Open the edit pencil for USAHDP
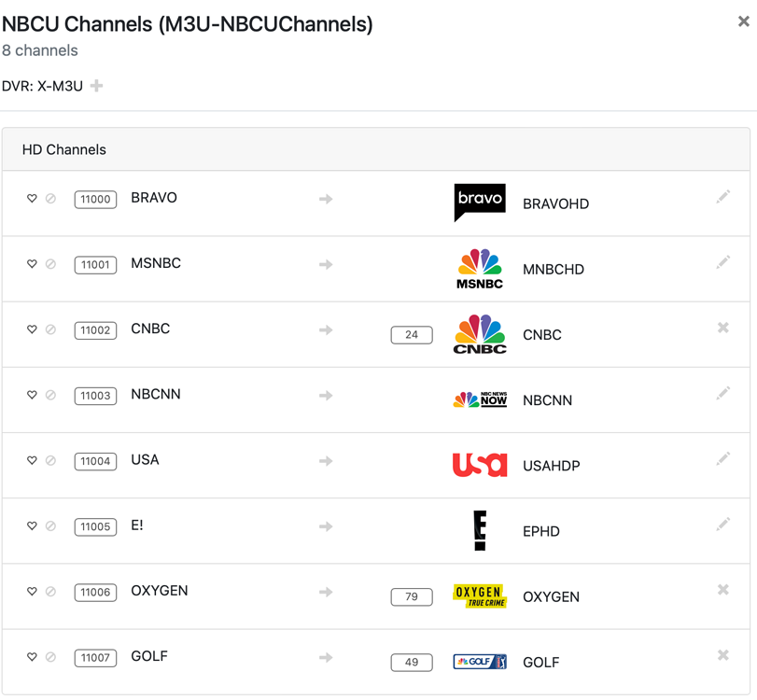757x700 pixels. (723, 458)
